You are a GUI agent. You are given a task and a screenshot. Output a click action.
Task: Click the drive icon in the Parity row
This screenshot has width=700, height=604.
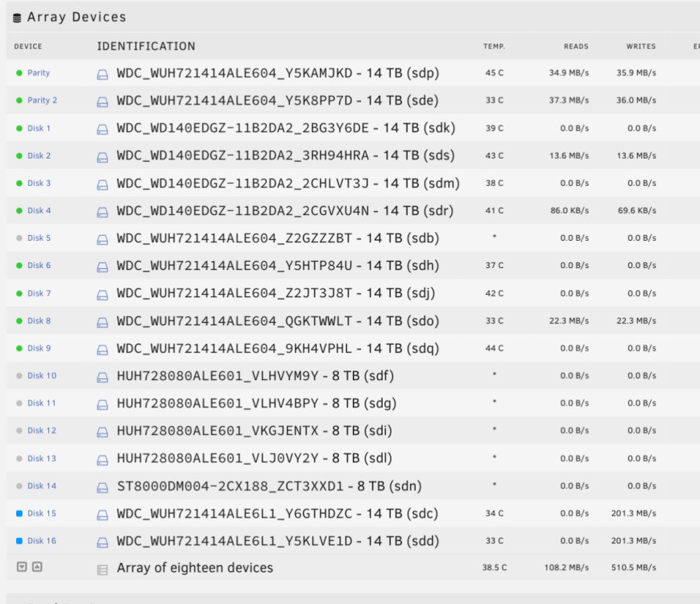(102, 75)
